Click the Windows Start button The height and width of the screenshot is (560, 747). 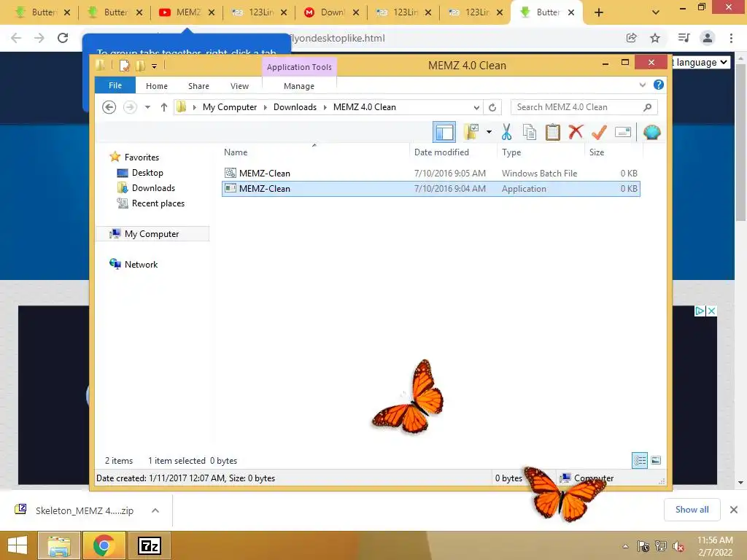click(18, 545)
